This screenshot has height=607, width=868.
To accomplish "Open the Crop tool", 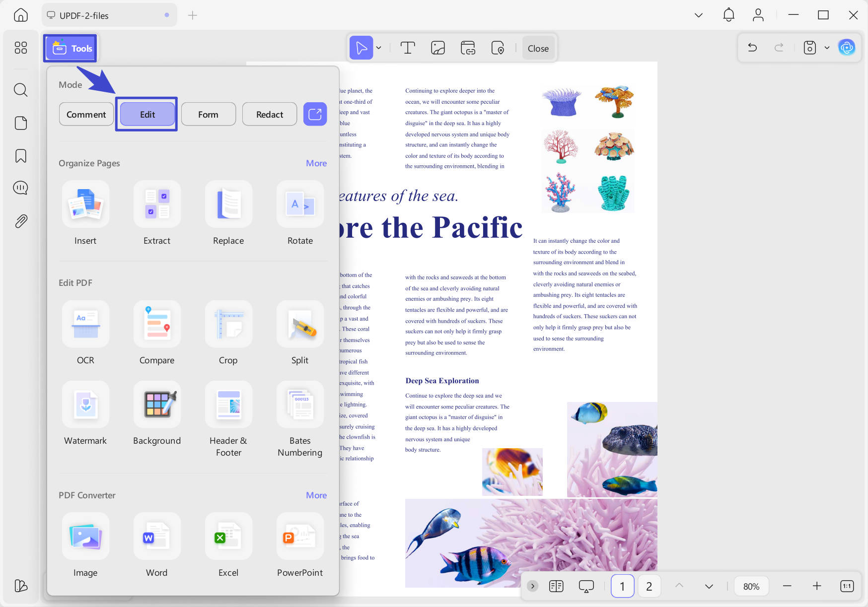I will tap(228, 334).
